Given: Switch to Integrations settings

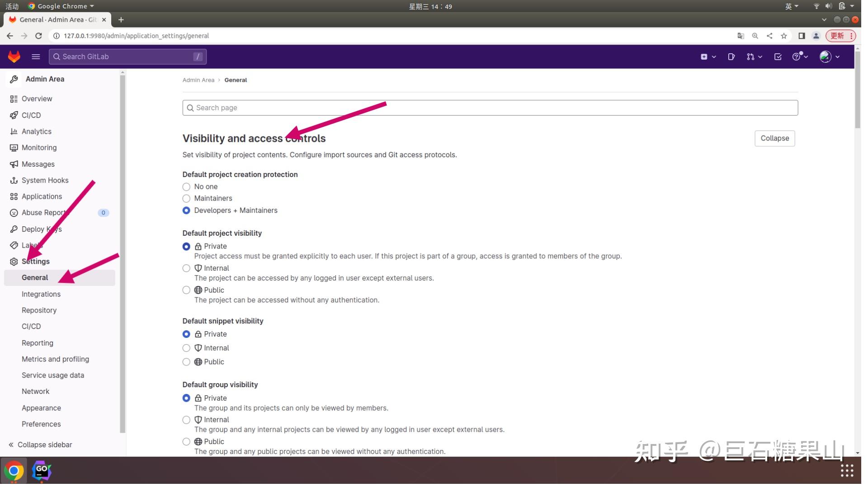Looking at the screenshot, I should (41, 294).
